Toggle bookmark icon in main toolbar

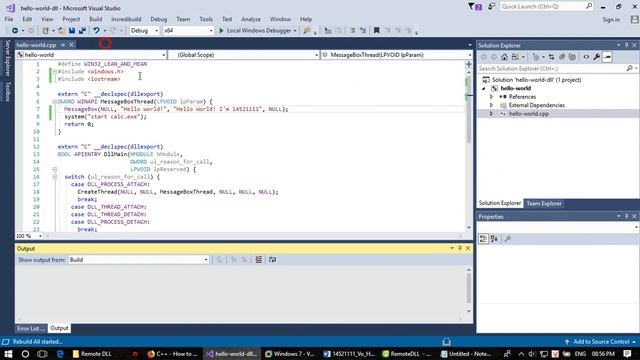(x=376, y=31)
